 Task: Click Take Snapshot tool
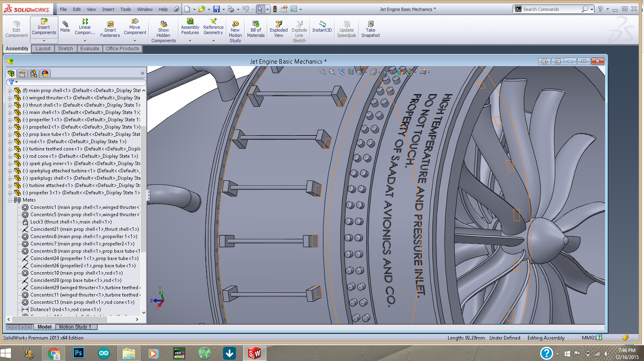[x=371, y=29]
